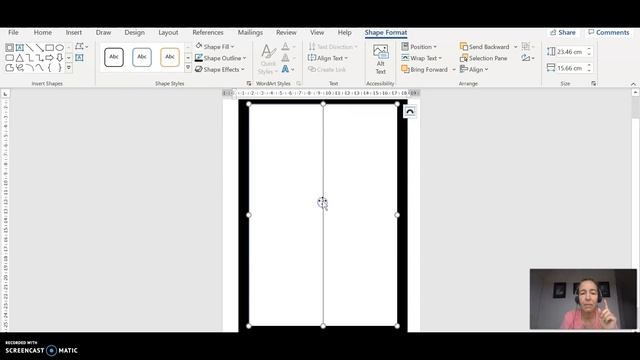Expand the Bring Forward arrow options
Image resolution: width=640 pixels, height=360 pixels.
[x=453, y=70]
